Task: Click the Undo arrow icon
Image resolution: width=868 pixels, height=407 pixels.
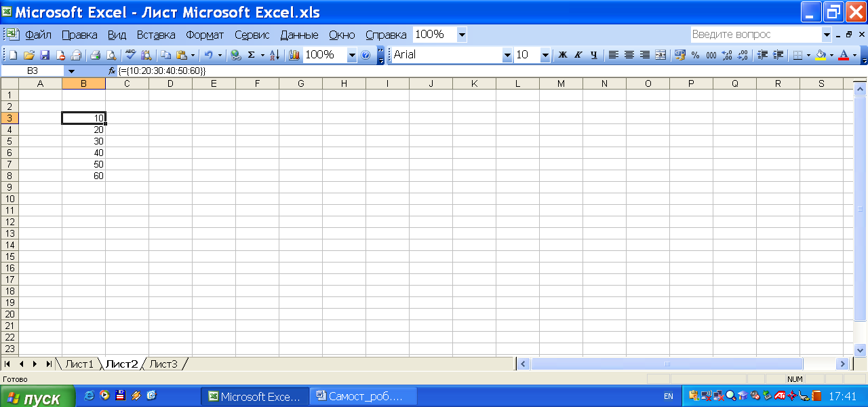Action: [209, 55]
